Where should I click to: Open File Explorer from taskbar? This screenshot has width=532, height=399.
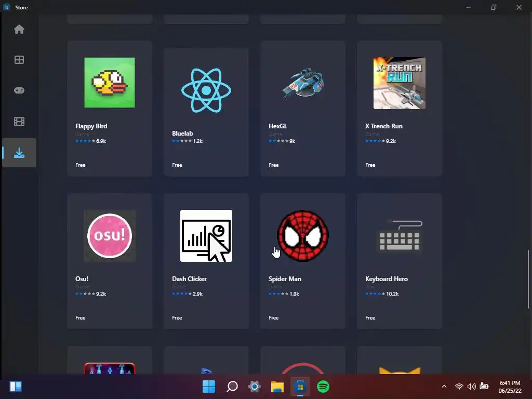277,387
